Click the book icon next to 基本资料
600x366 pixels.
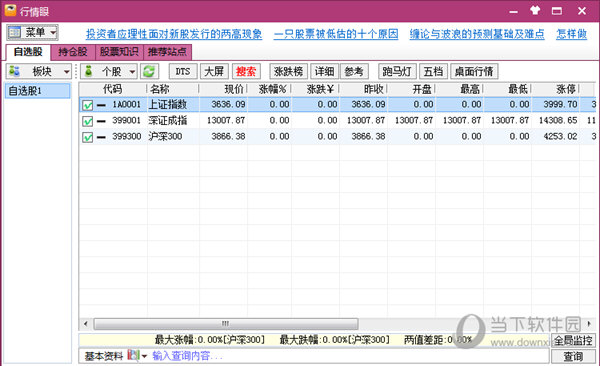pos(132,355)
